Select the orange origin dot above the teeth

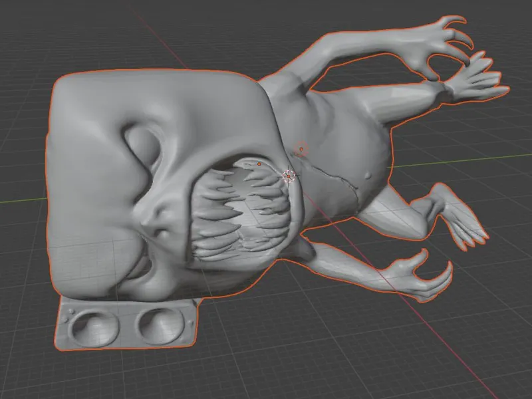[259, 164]
